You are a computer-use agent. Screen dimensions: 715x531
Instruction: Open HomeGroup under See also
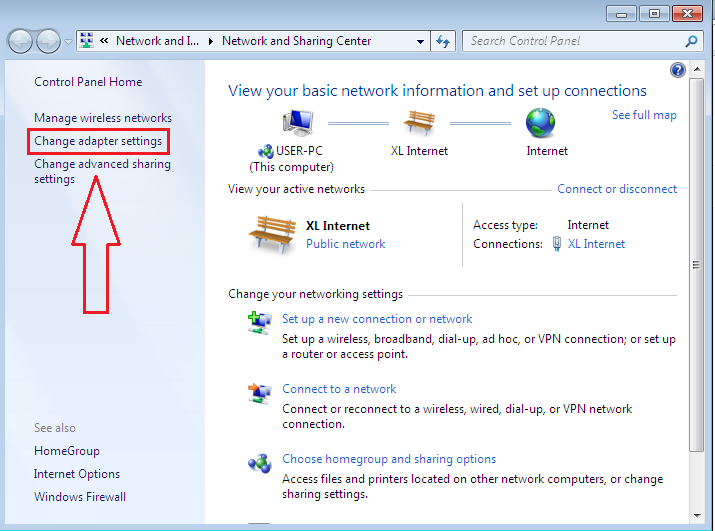click(67, 451)
